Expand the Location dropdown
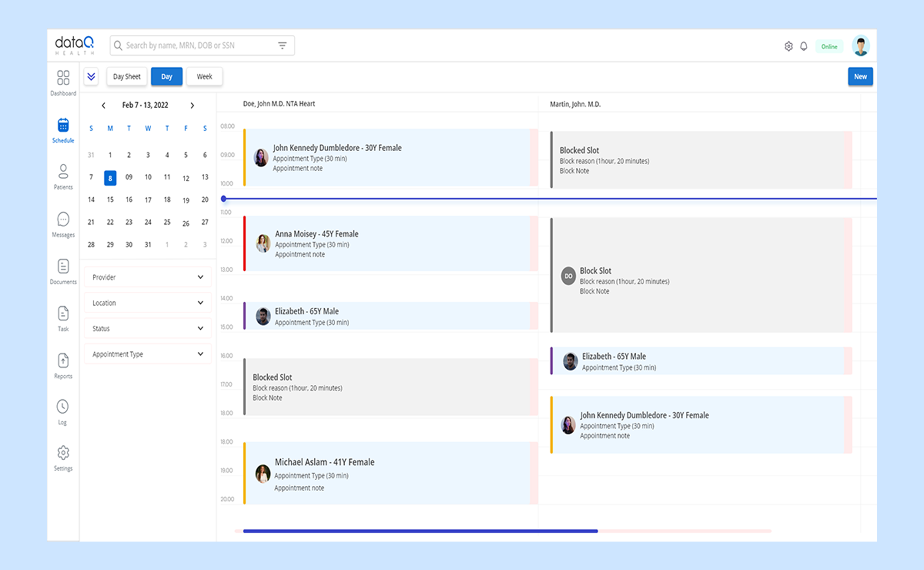 point(148,303)
